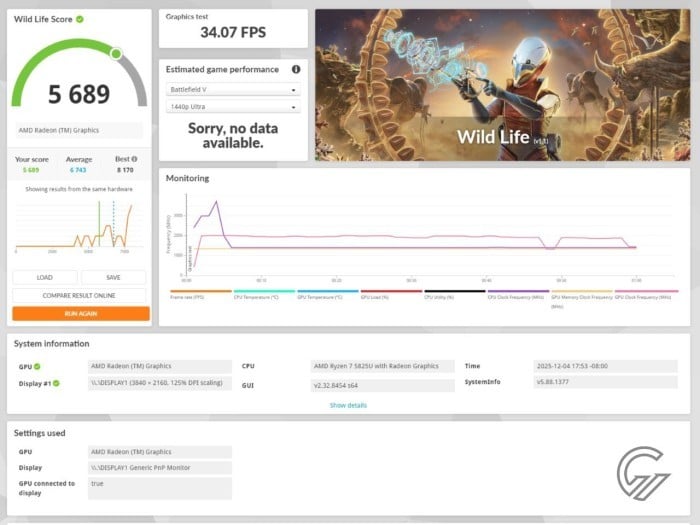
Task: Select the GPU connected to display true field
Action: pyautogui.click(x=160, y=488)
